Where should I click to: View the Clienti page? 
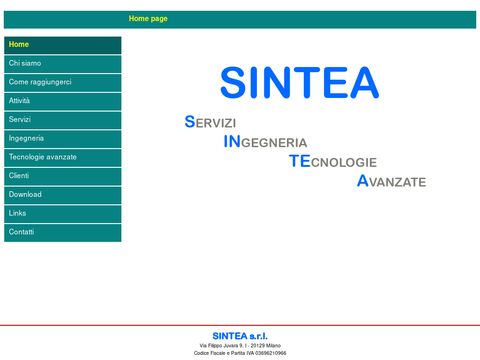pos(63,176)
